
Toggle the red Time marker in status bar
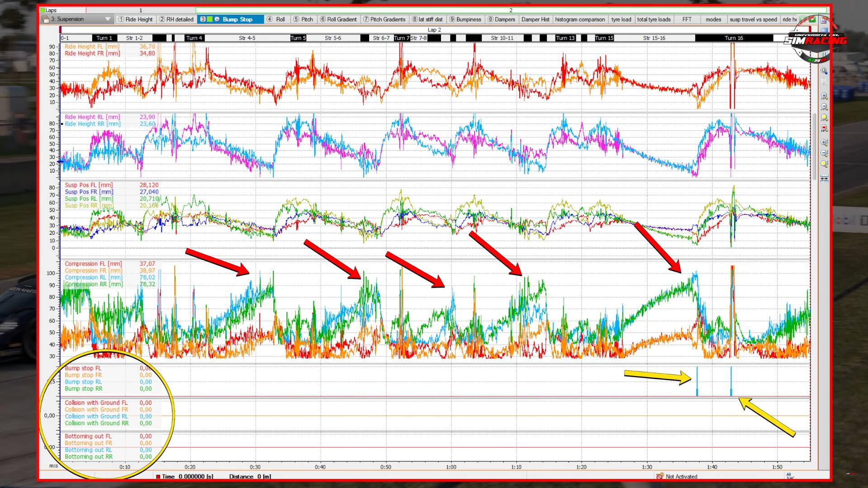tap(158, 476)
